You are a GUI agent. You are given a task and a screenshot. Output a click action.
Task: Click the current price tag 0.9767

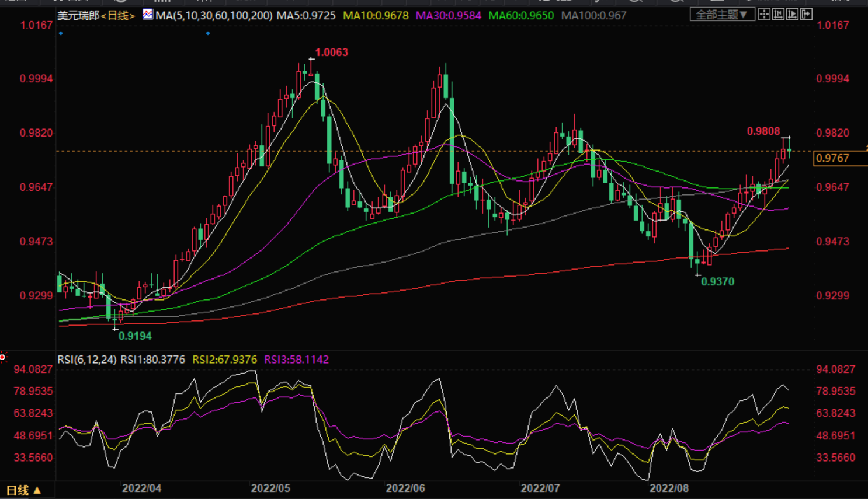pos(832,158)
